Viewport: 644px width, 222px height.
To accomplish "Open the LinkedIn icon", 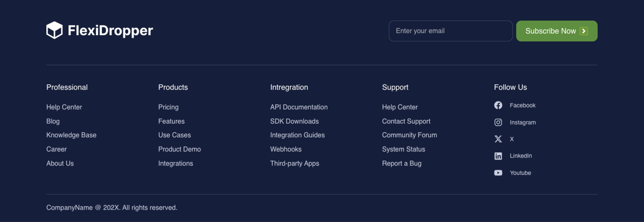I will (x=498, y=156).
